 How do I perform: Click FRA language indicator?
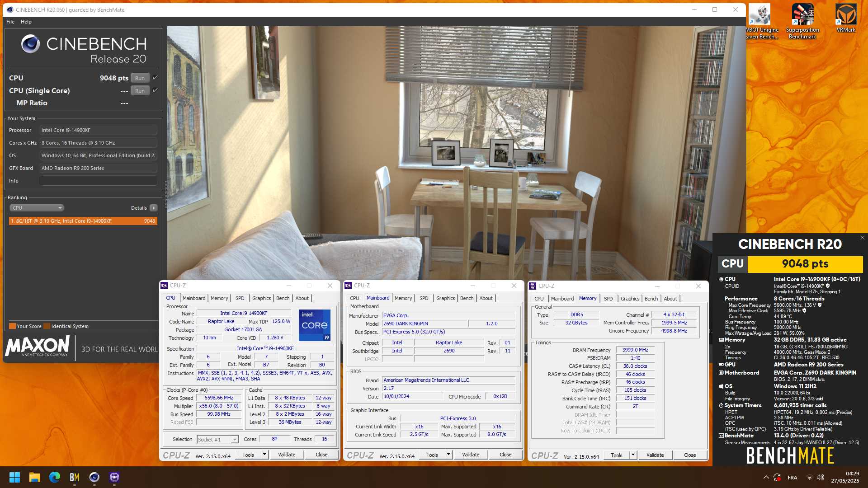[793, 478]
